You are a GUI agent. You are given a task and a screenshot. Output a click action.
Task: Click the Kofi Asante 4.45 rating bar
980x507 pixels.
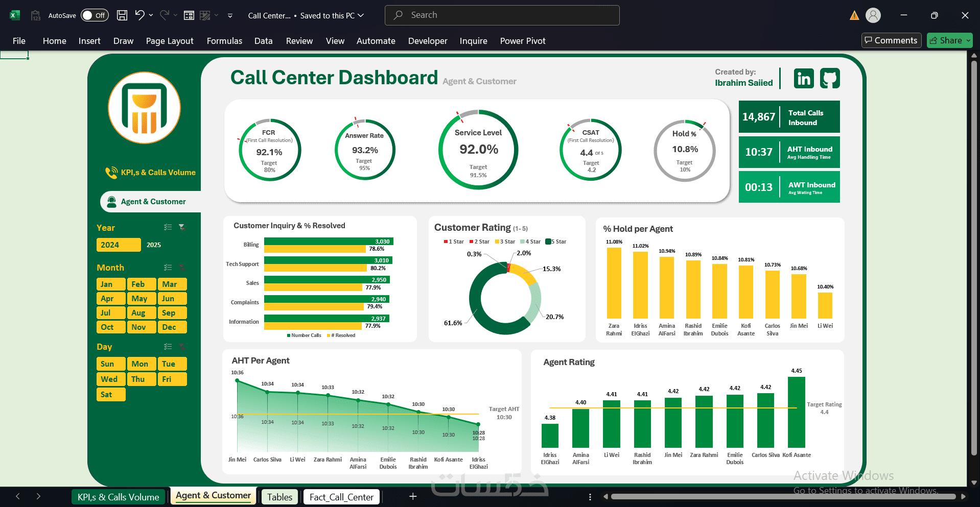pyautogui.click(x=797, y=412)
